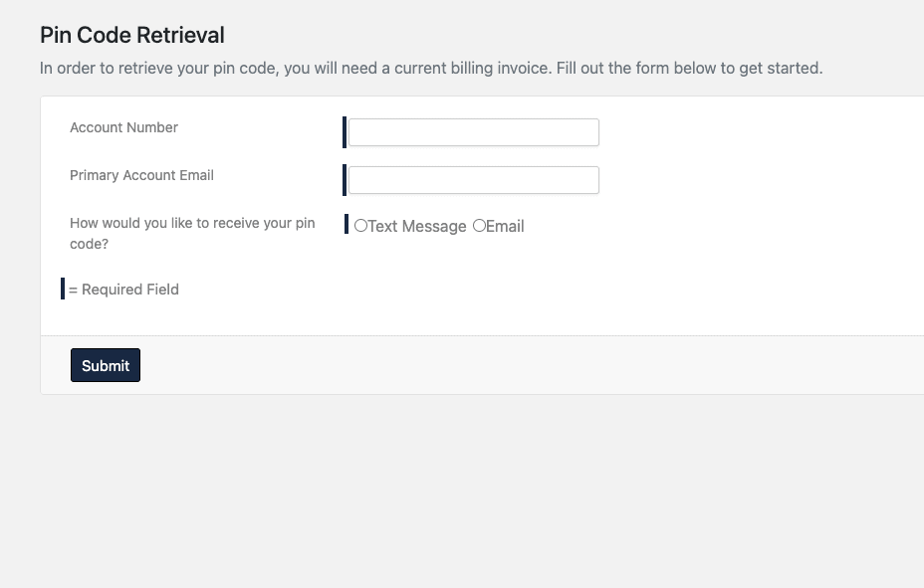Click the "Account Number" field label
This screenshot has width=924, height=588.
(123, 127)
